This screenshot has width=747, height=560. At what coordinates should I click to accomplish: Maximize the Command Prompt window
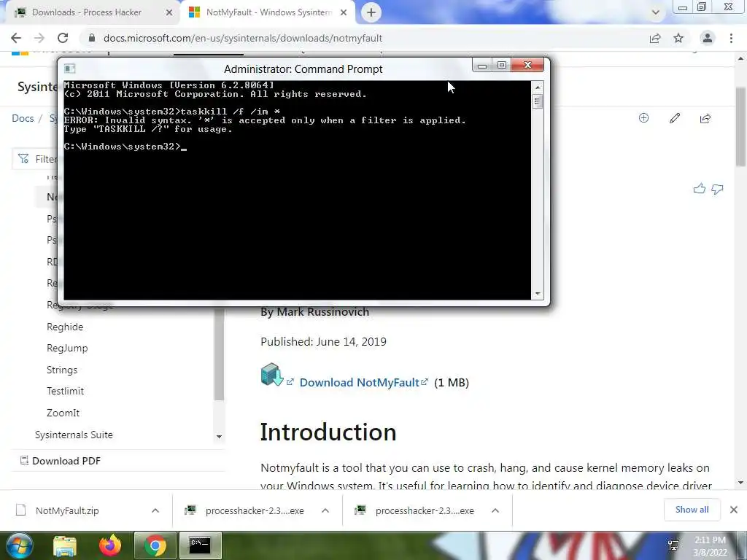502,65
